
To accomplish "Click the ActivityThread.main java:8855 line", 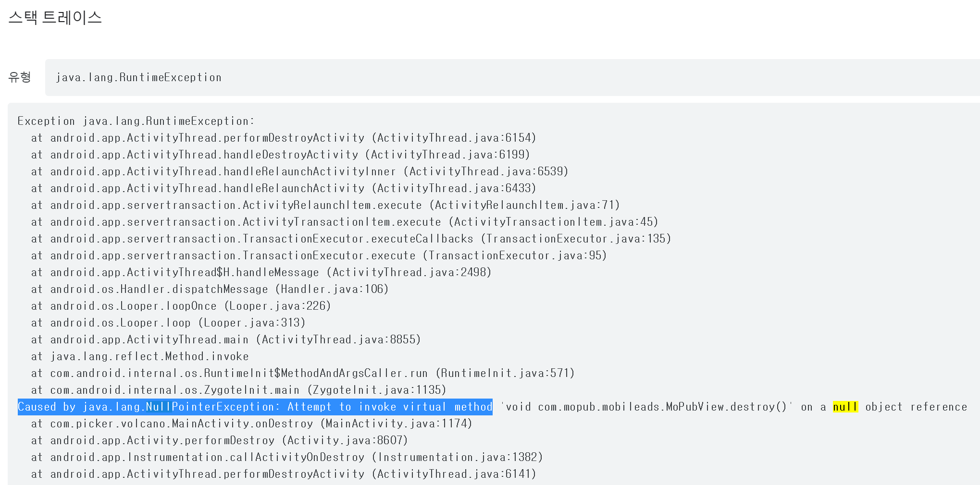I will pos(226,339).
